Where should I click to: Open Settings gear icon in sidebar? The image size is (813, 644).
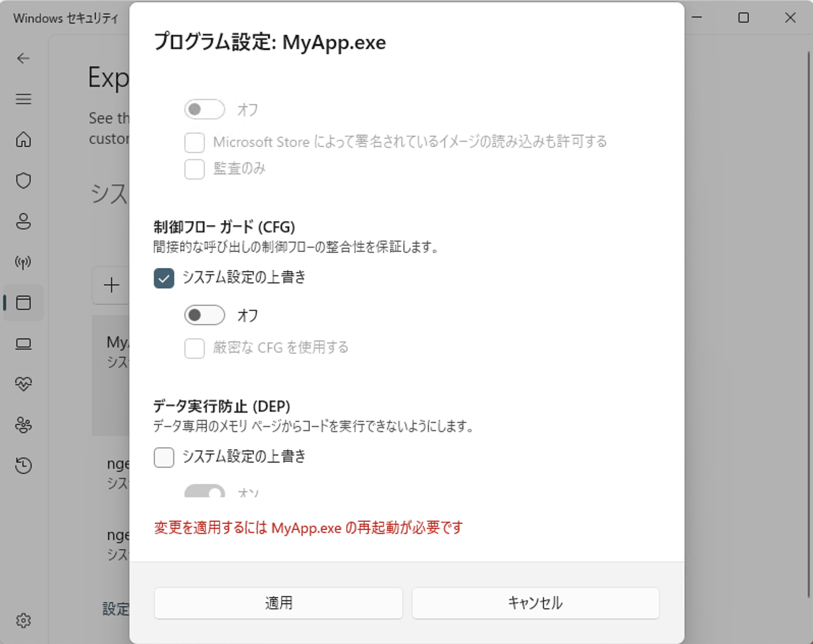coord(23,620)
